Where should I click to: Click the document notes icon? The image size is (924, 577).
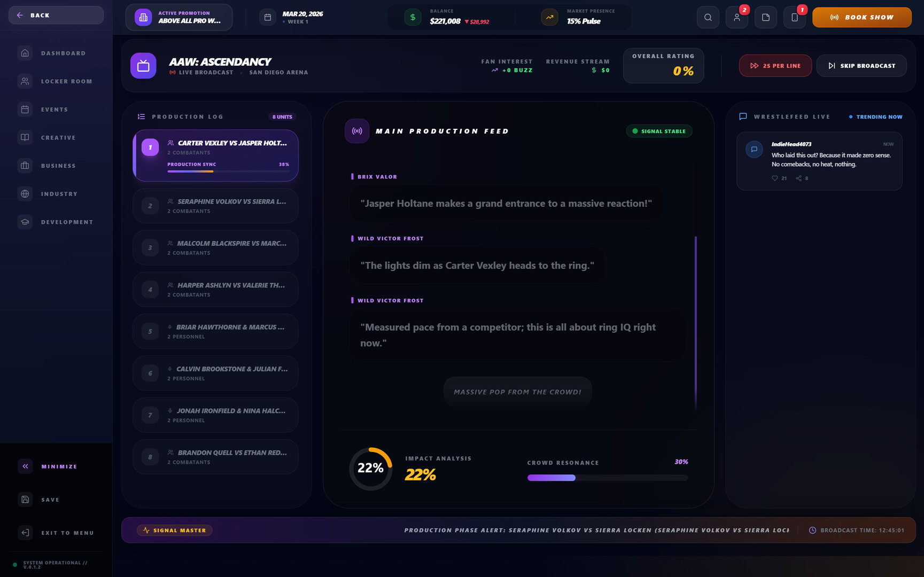(x=765, y=18)
